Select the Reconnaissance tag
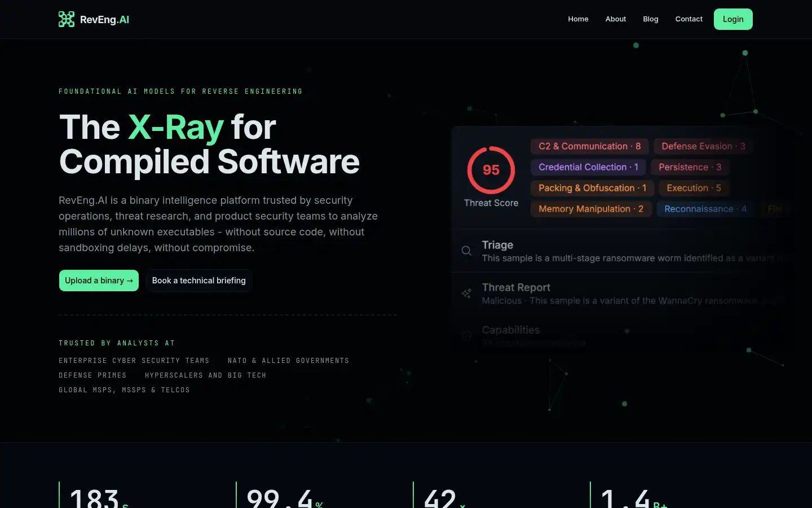This screenshot has height=508, width=812. pos(705,209)
